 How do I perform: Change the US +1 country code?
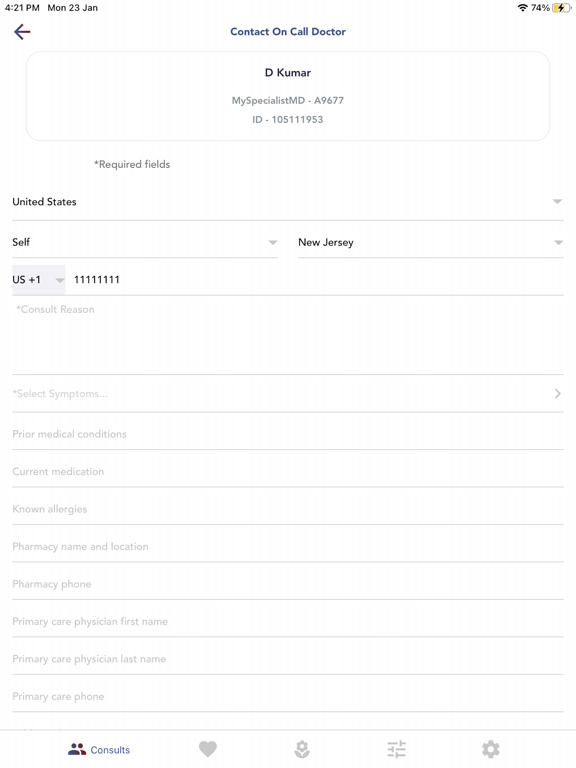coord(39,280)
